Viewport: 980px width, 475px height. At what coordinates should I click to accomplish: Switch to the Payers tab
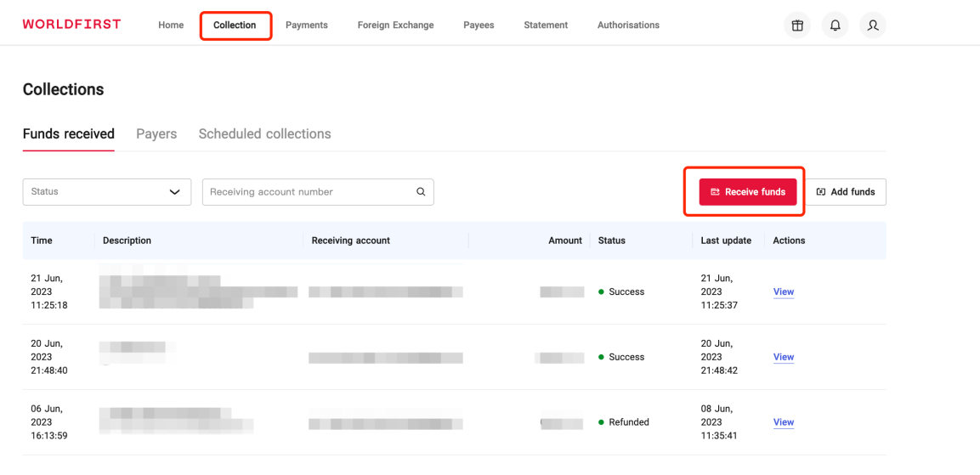click(x=156, y=134)
